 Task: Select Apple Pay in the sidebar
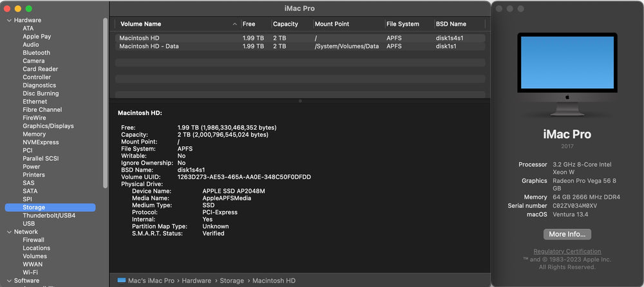pyautogui.click(x=37, y=37)
